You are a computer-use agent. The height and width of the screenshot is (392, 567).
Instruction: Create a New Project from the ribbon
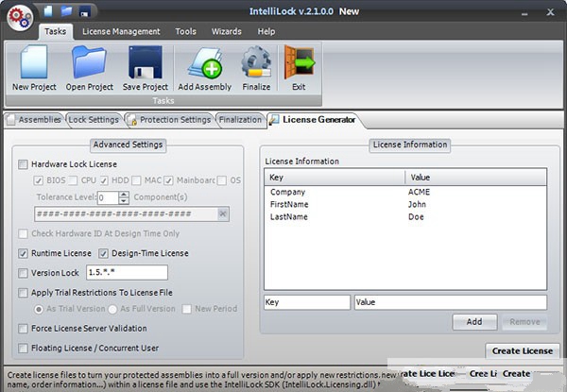point(34,68)
